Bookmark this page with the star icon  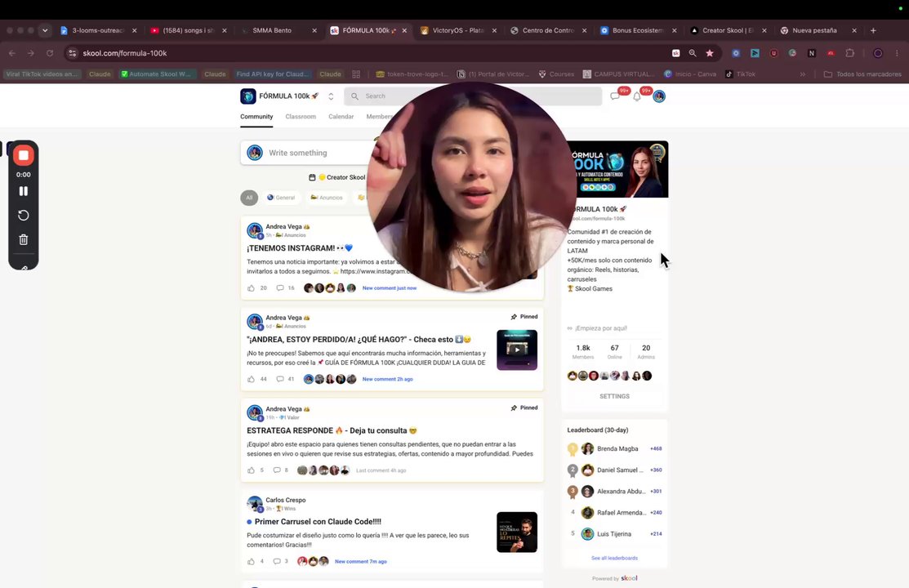coord(710,53)
